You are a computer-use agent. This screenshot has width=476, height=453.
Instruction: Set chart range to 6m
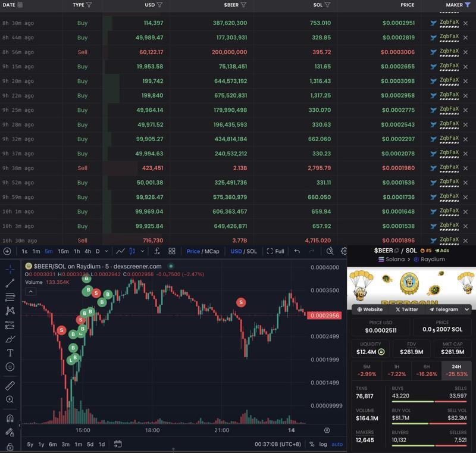pos(53,444)
